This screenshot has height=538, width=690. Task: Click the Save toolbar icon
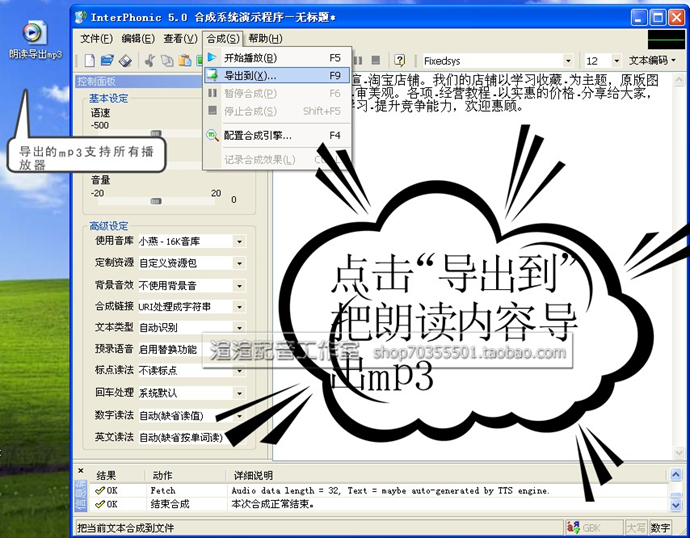click(125, 60)
